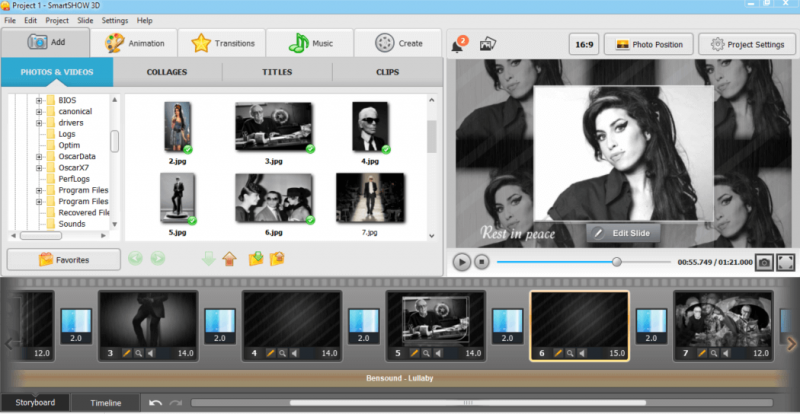Switch to Timeline view
Screen dimensions: 800x414
coord(106,402)
